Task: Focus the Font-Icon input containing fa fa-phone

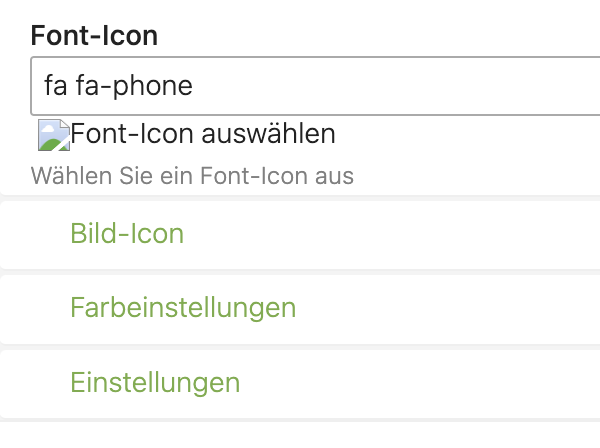Action: pyautogui.click(x=315, y=86)
